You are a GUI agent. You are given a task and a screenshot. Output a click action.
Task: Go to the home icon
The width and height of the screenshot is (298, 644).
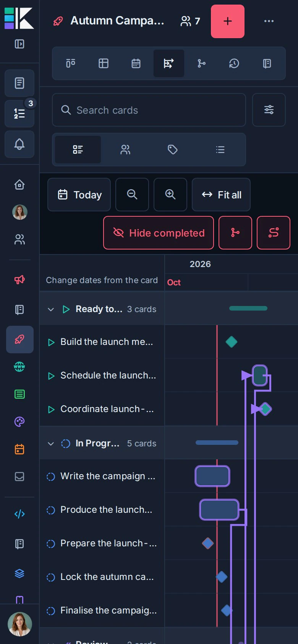pos(19,185)
